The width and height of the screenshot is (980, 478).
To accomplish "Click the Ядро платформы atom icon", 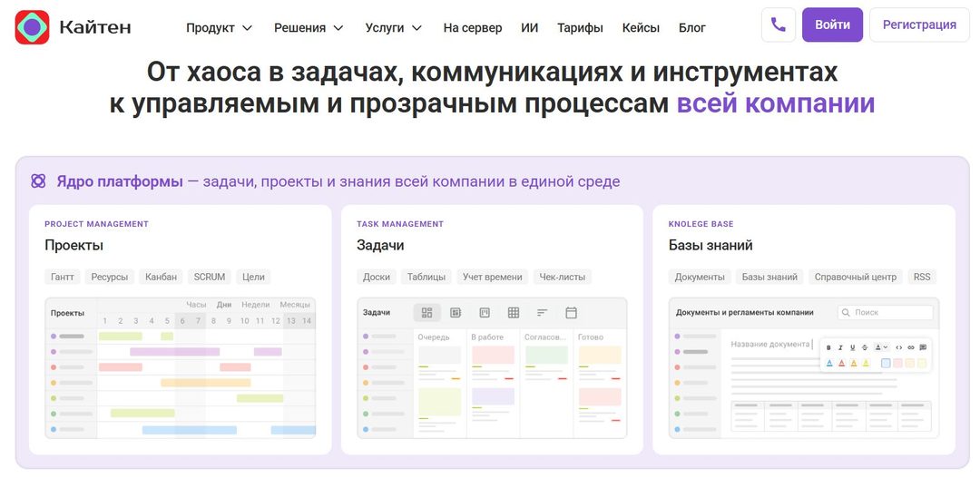I will 38,181.
